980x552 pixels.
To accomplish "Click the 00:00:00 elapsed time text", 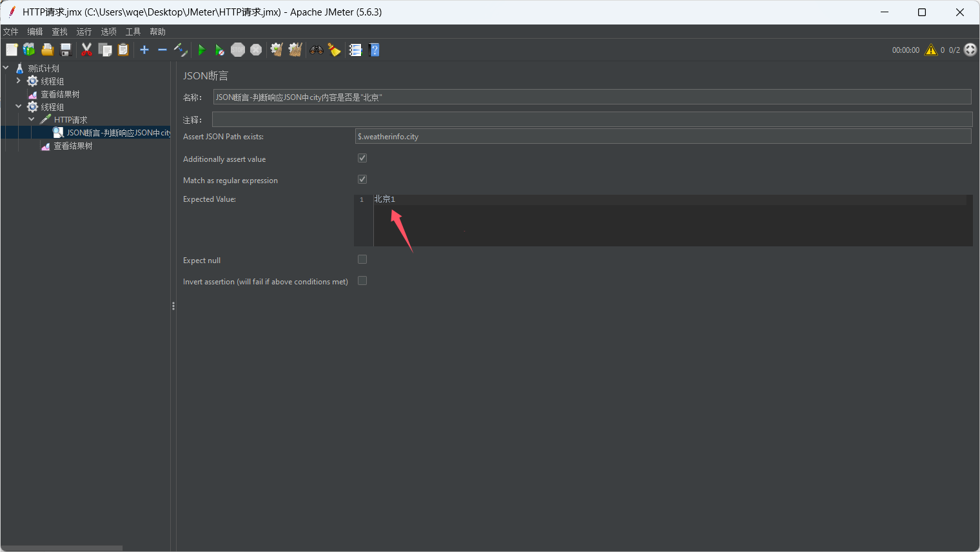I will pyautogui.click(x=906, y=50).
